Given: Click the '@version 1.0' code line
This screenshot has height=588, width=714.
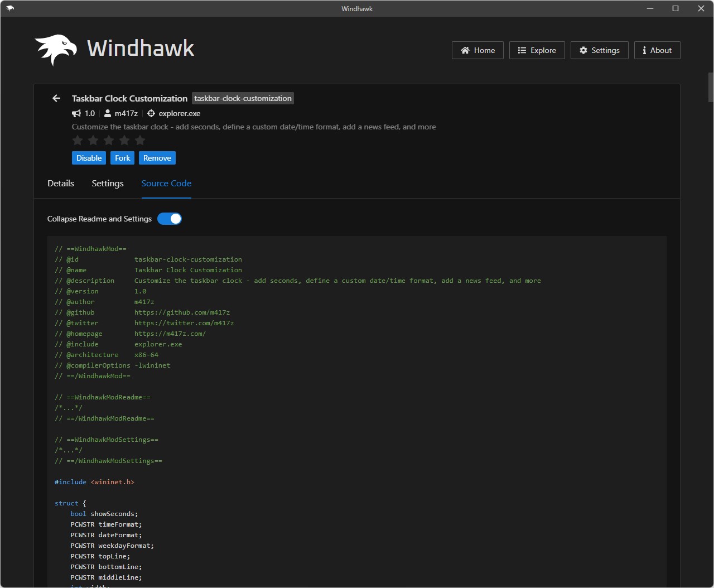Looking at the screenshot, I should [x=100, y=291].
